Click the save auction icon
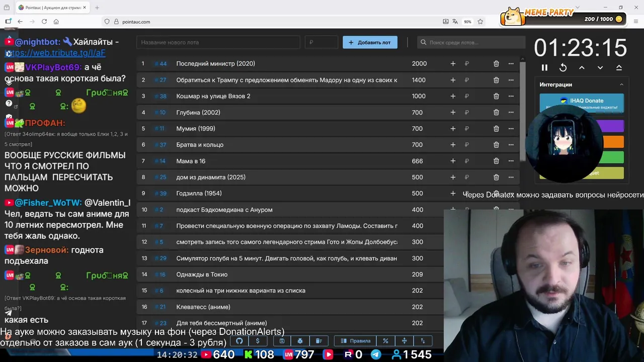 (x=282, y=341)
